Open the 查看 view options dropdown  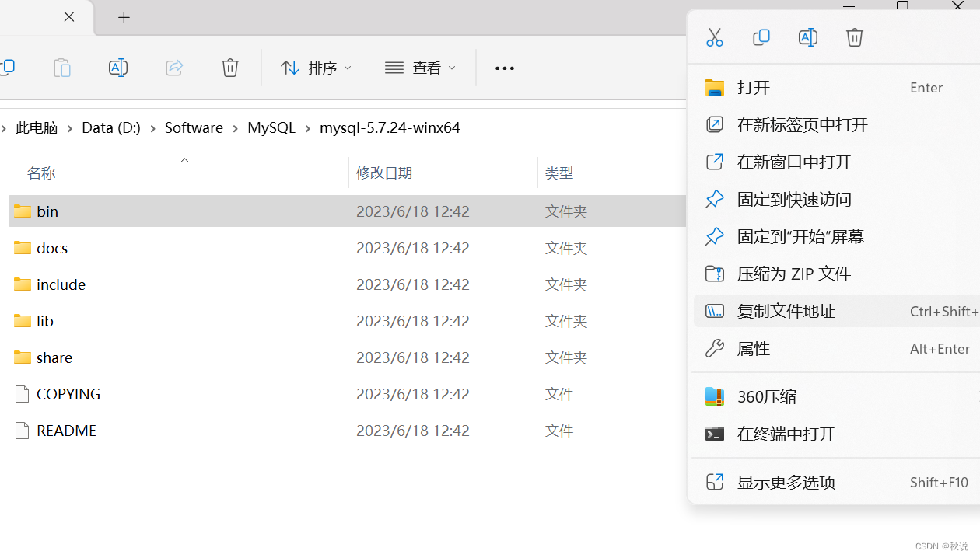coord(420,68)
